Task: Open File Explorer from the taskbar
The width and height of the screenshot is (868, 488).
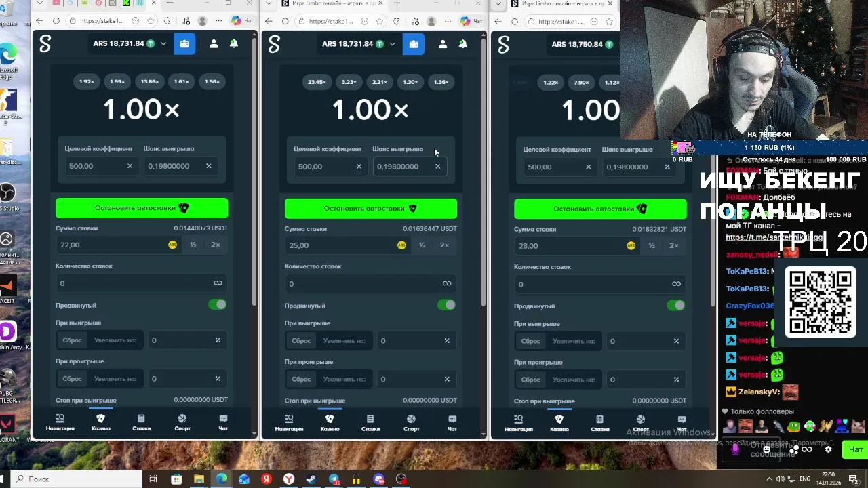Action: pos(199,479)
